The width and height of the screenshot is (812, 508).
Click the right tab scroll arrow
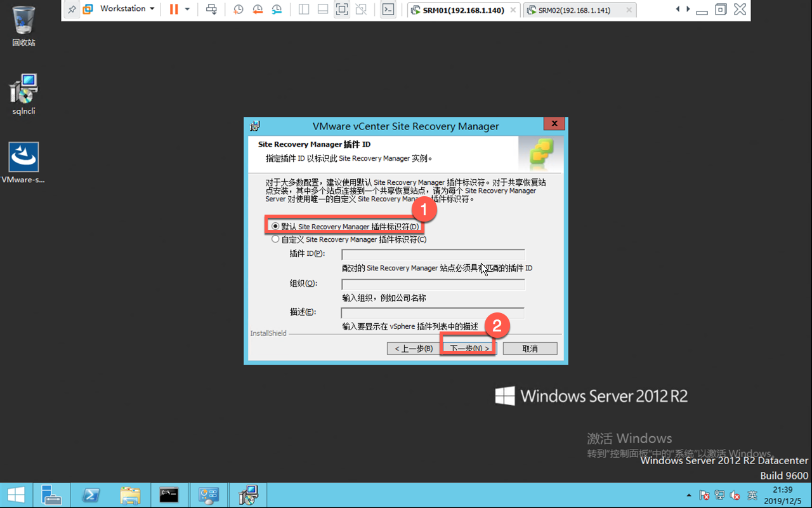[x=688, y=10]
